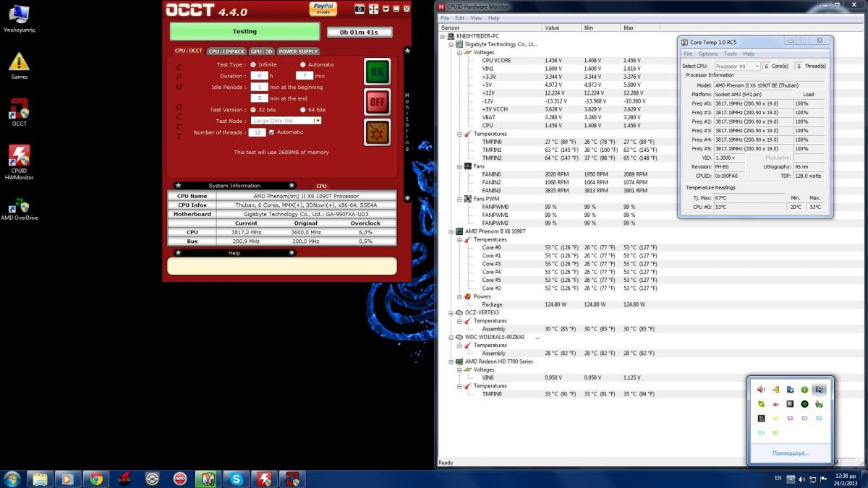This screenshot has width=868, height=488.
Task: Click the volume speaker icon in tray popup
Action: pos(761,389)
